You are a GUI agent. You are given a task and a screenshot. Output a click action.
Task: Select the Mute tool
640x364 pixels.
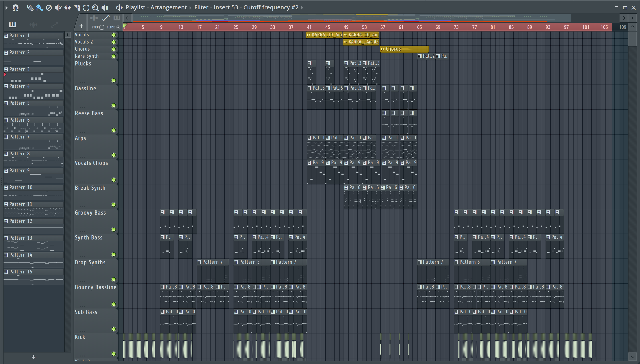click(x=58, y=8)
